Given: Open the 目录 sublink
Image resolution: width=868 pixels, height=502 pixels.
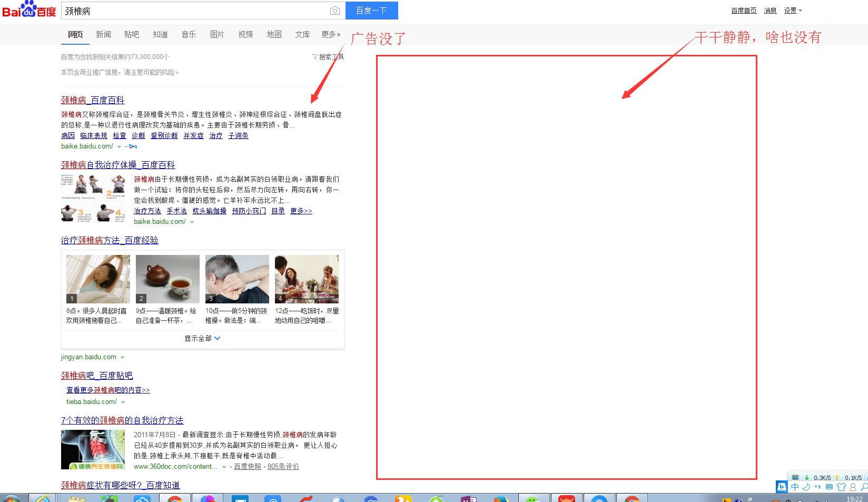Looking at the screenshot, I should pos(278,211).
